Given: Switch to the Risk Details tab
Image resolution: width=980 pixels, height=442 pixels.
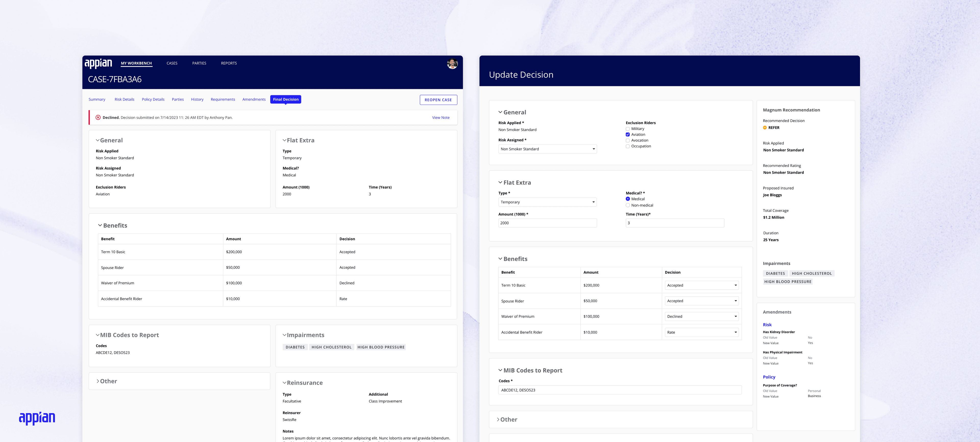Looking at the screenshot, I should [124, 99].
